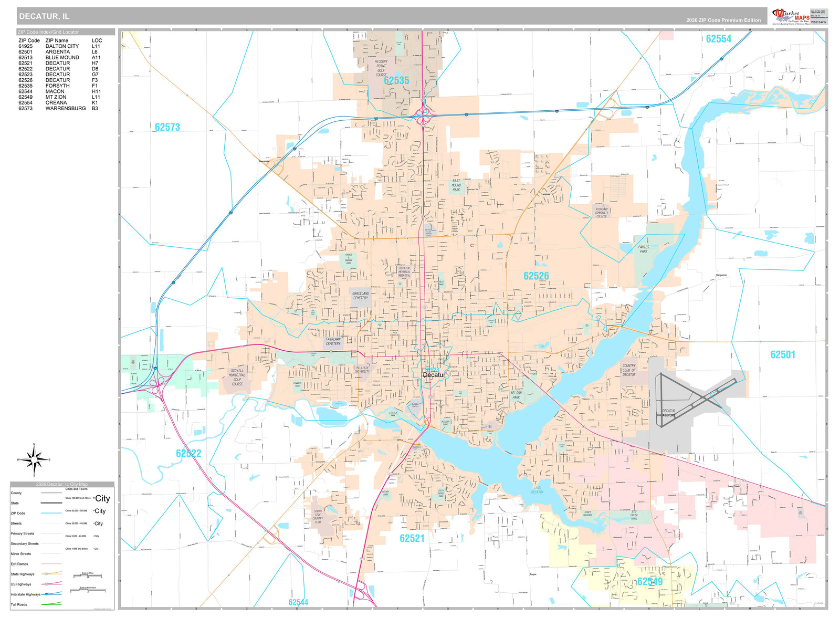
Task: Click the 62526 ZIP label on map
Action: click(x=536, y=276)
